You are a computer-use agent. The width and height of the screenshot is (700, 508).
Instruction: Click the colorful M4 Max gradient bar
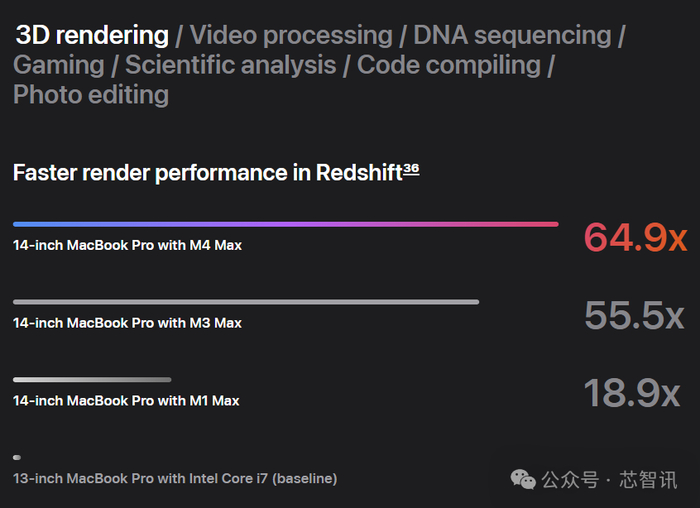pos(285,224)
